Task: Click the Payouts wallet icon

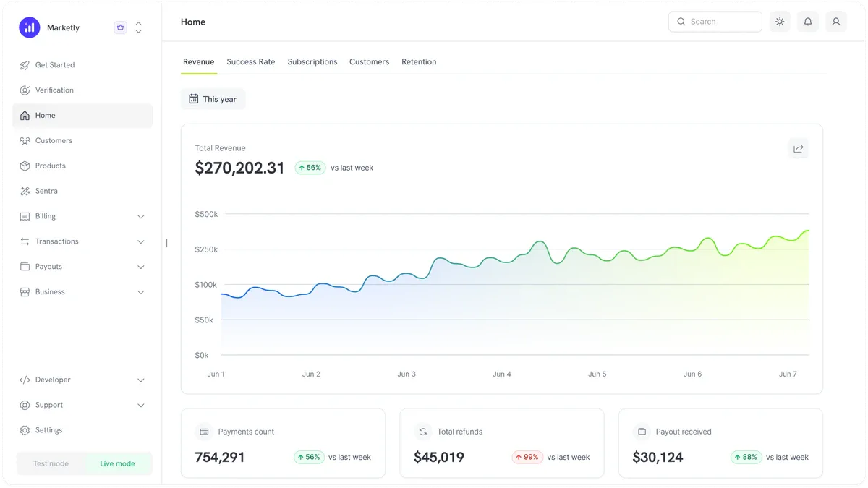Action: (x=25, y=267)
